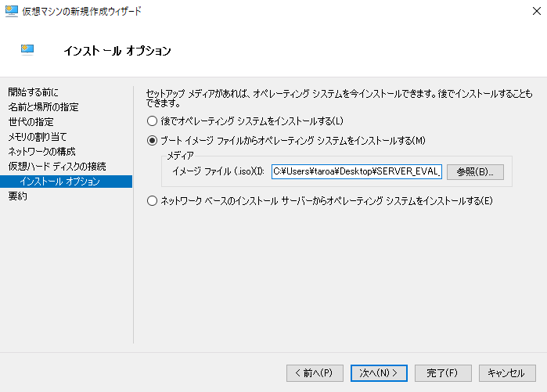Go to ネットワークの構成 step

pos(41,151)
